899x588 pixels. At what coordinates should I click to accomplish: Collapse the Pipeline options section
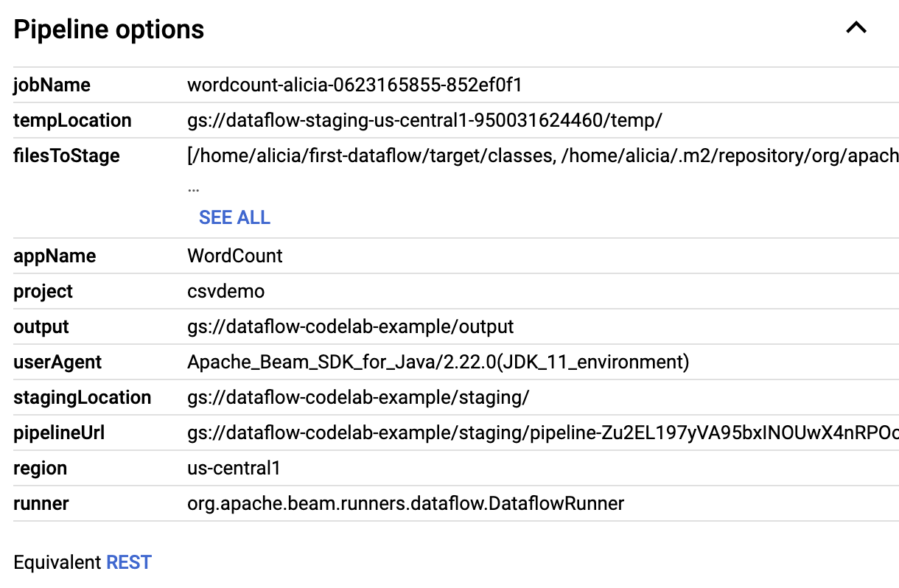click(x=856, y=29)
